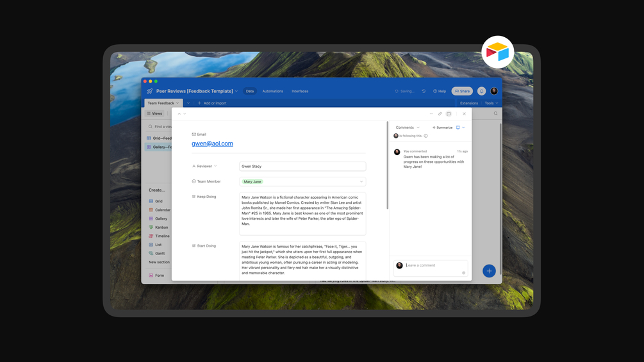This screenshot has width=644, height=362.
Task: Create a Form view
Action: click(x=156, y=276)
